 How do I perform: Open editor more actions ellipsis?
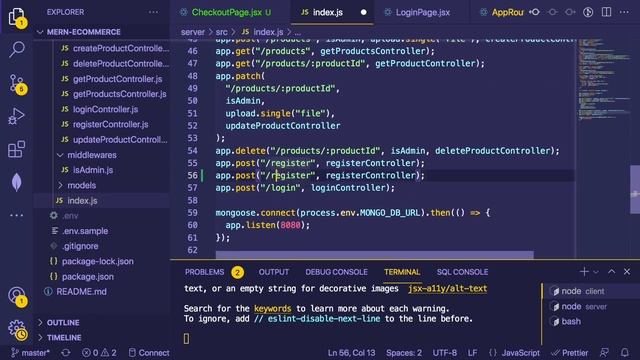coord(624,12)
